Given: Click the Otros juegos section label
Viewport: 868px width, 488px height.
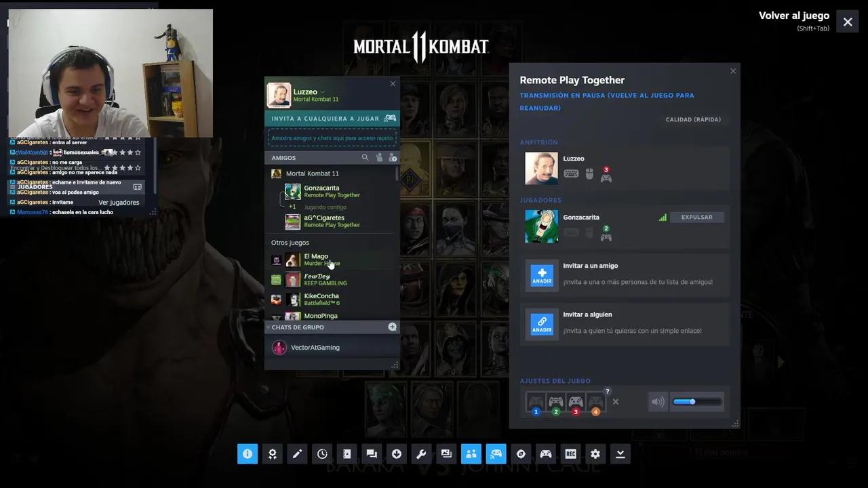Looking at the screenshot, I should tap(290, 243).
